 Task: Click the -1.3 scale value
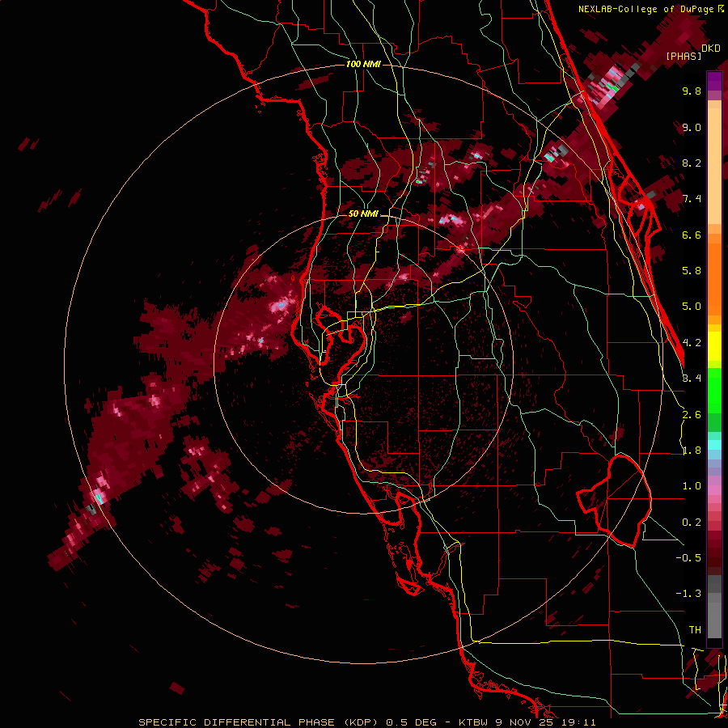point(688,594)
